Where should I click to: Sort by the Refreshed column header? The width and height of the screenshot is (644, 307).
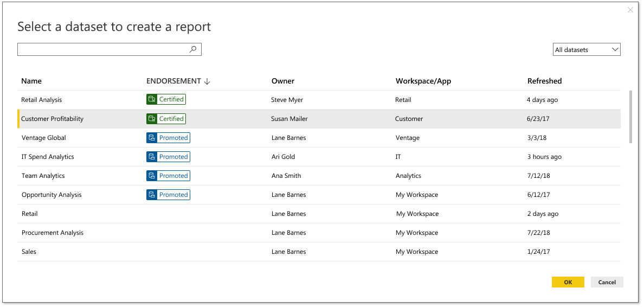(544, 81)
